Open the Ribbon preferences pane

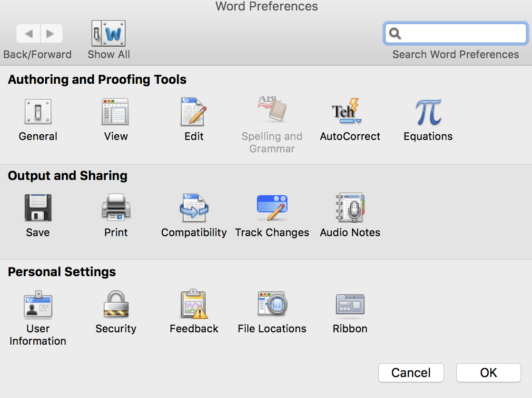point(350,305)
